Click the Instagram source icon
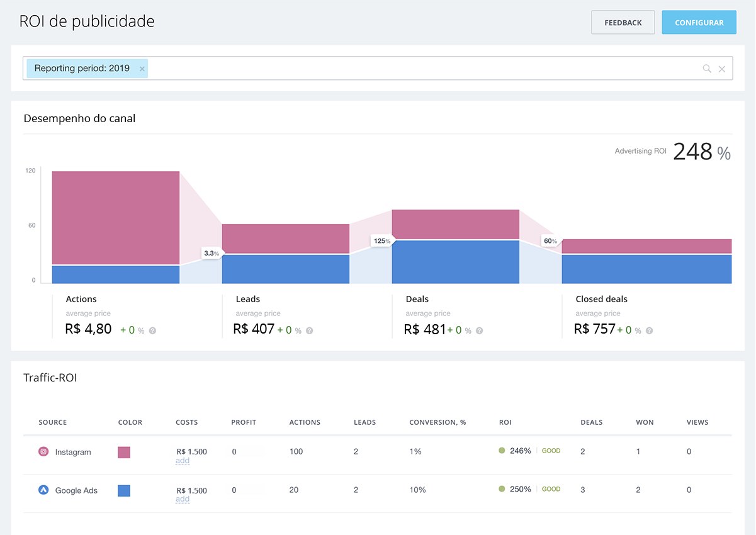This screenshot has width=756, height=535. [43, 452]
